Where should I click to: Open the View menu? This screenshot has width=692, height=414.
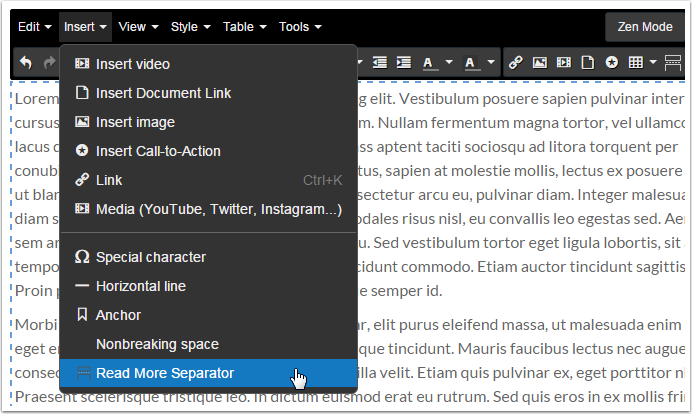(x=138, y=27)
